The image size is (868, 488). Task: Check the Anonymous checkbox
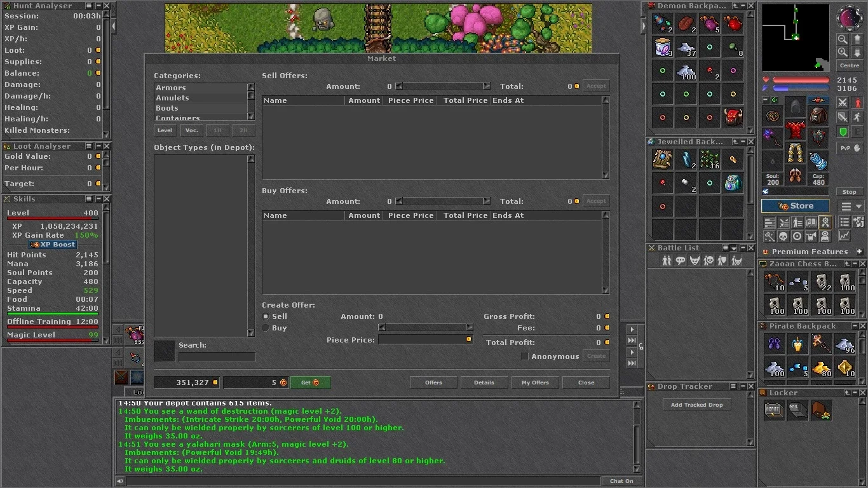click(x=524, y=356)
